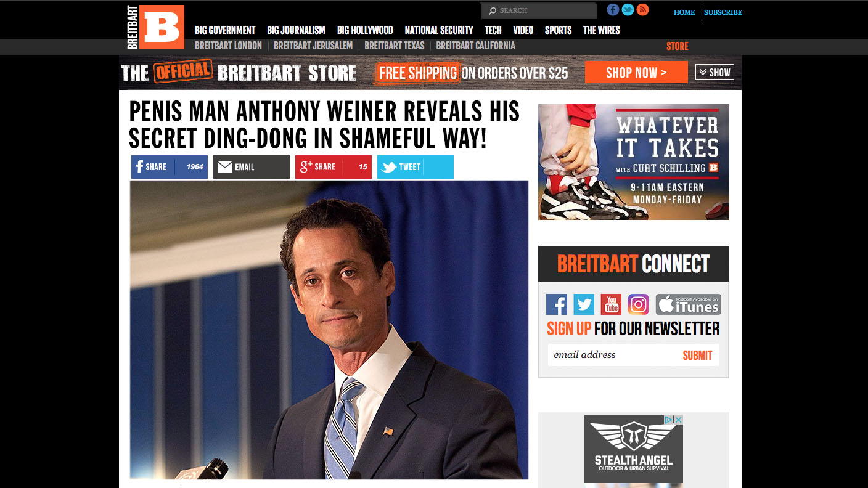Open the Big Government menu
868x488 pixels.
(x=225, y=30)
